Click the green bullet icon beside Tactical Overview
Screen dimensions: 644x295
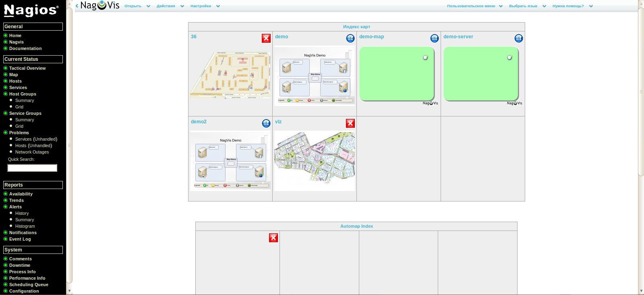click(x=6, y=68)
